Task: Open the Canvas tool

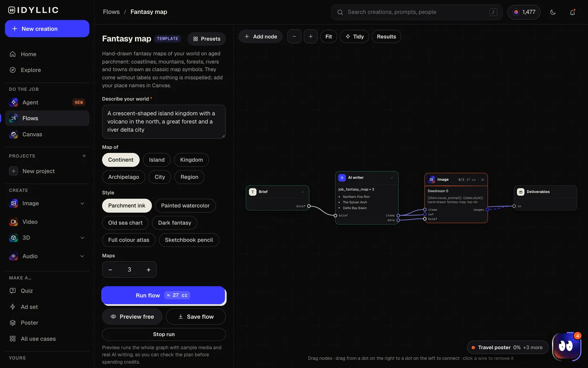Action: pos(47,134)
